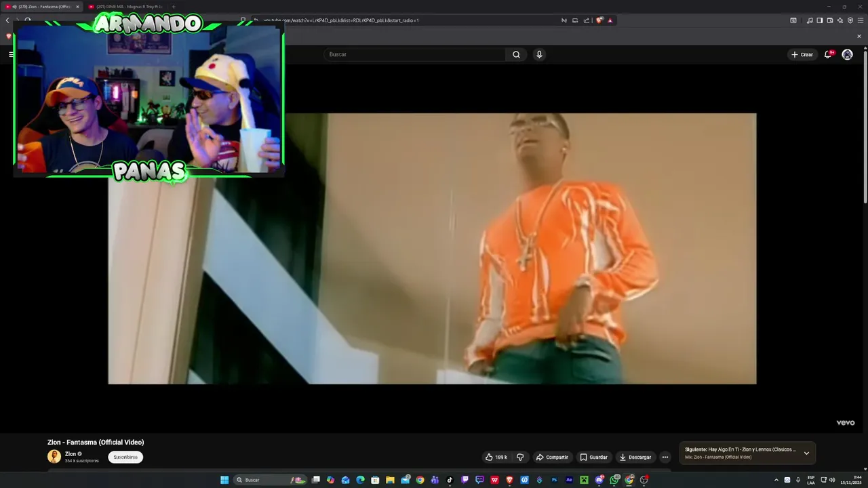868x488 pixels.
Task: Open Brave browser taskbar icon
Action: pyautogui.click(x=509, y=480)
